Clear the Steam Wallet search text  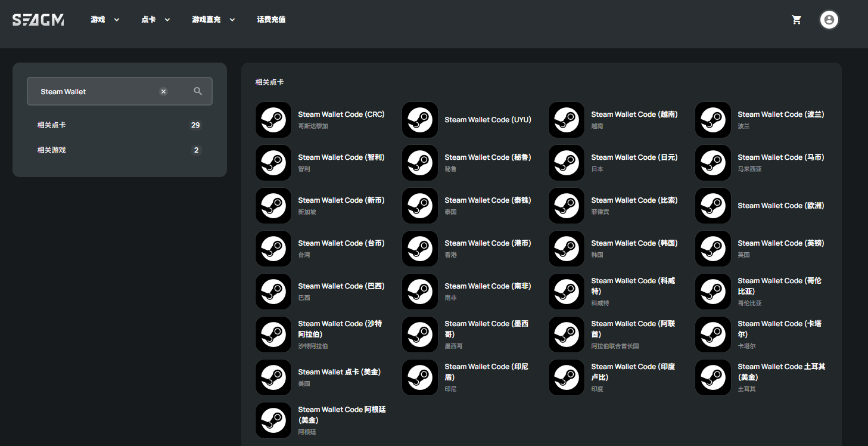pyautogui.click(x=164, y=91)
